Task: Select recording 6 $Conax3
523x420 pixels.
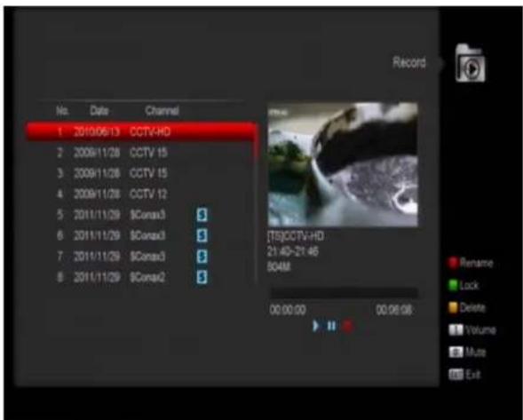Action: pos(142,236)
